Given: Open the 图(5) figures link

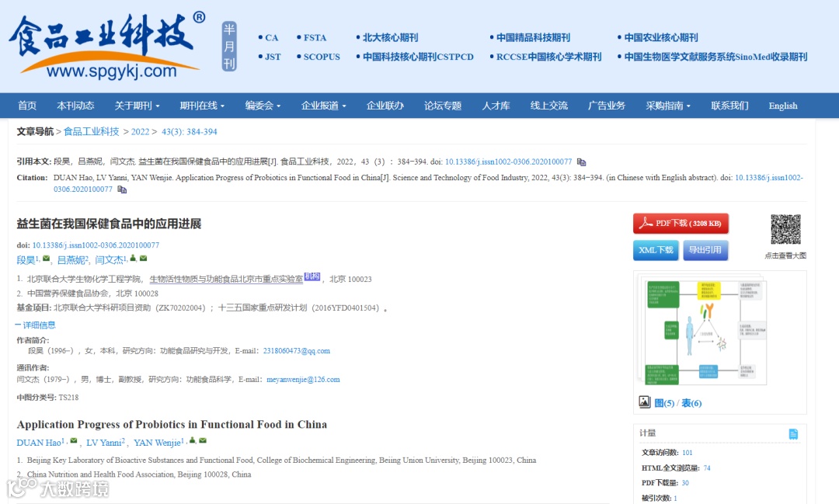Looking at the screenshot, I should click(x=664, y=403).
